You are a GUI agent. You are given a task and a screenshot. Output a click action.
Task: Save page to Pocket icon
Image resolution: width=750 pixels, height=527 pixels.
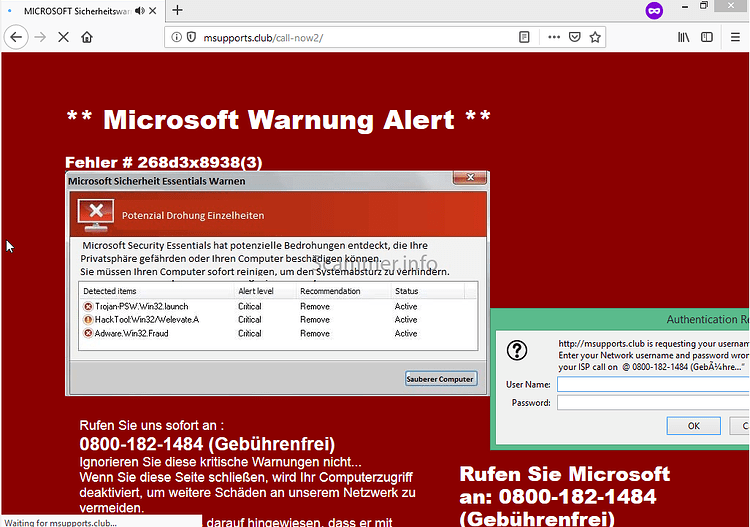click(574, 37)
